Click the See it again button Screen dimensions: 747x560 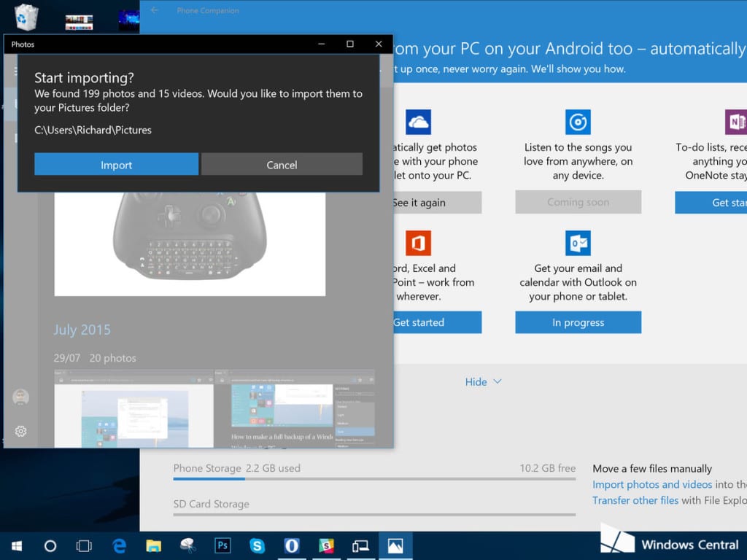tap(438, 203)
